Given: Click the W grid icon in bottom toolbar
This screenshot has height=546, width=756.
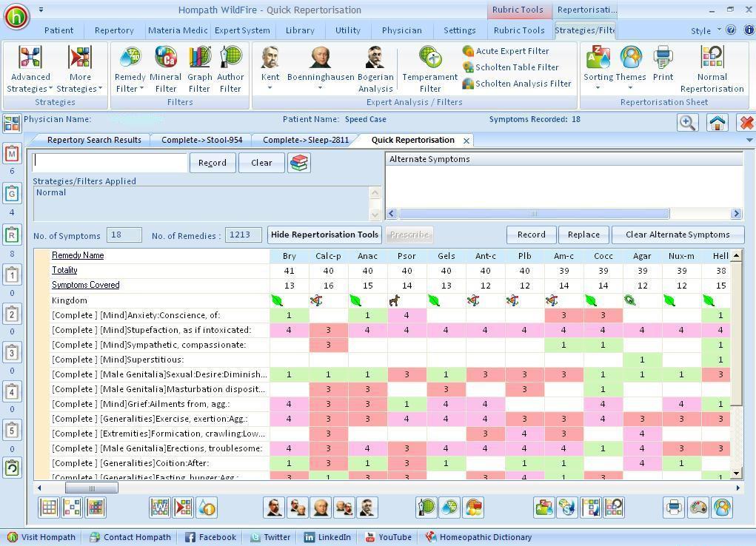Looking at the screenshot, I should pyautogui.click(x=160, y=508).
